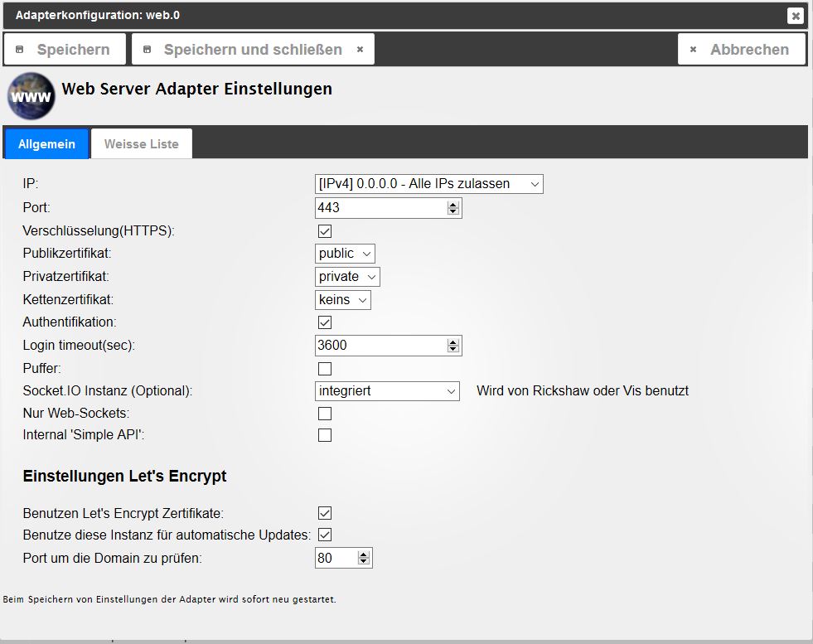
Task: Click the save icon on Speichern und schließen
Action: coord(148,50)
